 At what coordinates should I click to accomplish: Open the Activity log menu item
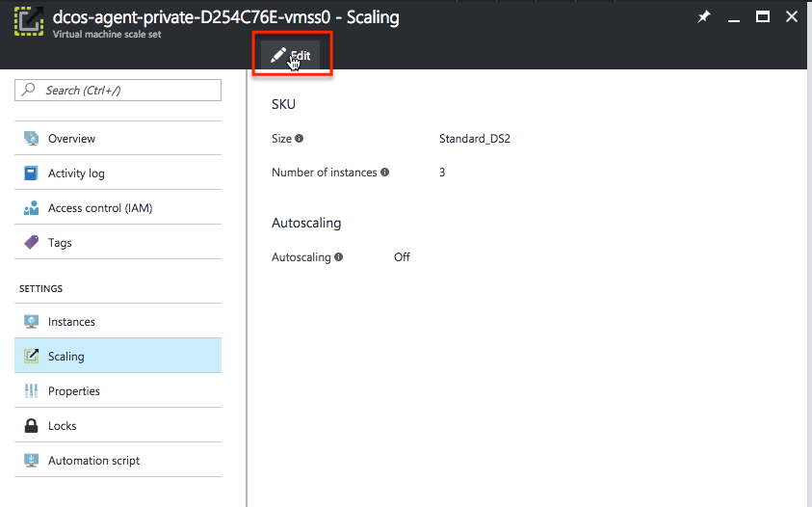coord(118,173)
